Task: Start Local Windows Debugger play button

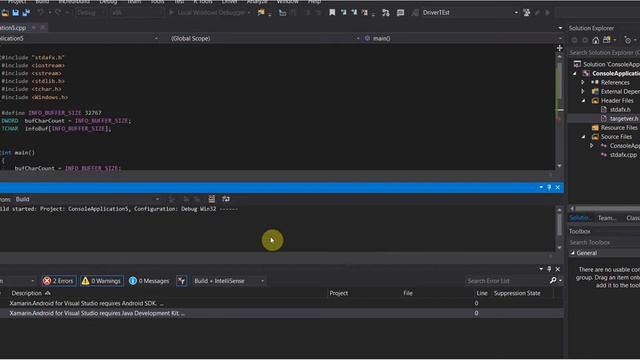Action: [x=171, y=13]
